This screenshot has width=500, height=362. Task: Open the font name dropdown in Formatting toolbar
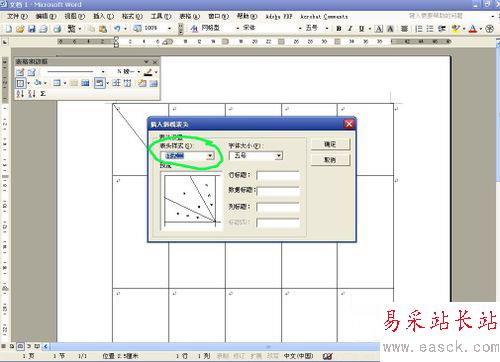click(300, 29)
